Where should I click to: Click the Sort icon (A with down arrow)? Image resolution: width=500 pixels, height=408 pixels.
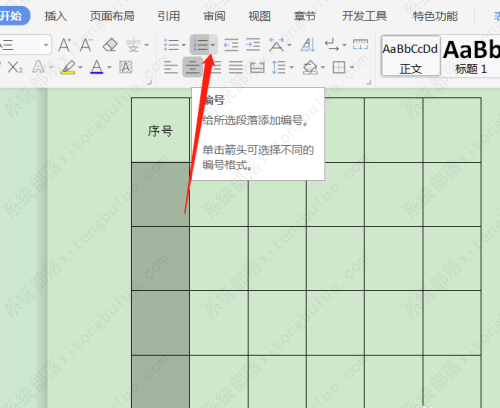308,45
